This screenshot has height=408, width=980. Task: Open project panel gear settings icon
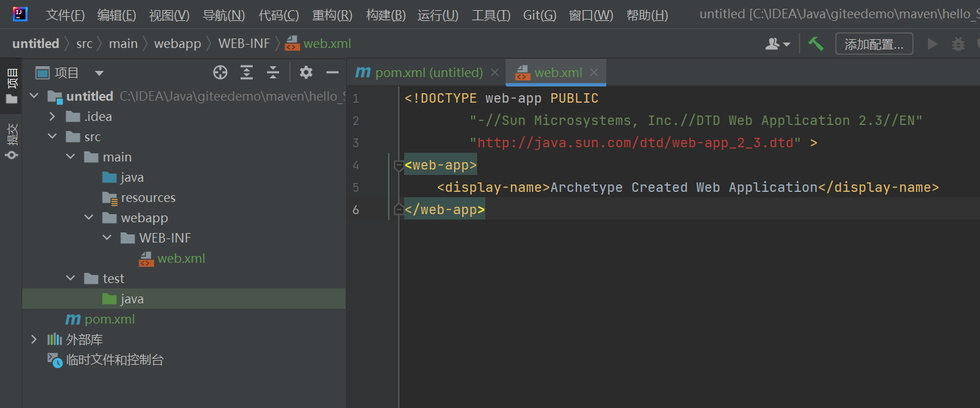click(306, 73)
